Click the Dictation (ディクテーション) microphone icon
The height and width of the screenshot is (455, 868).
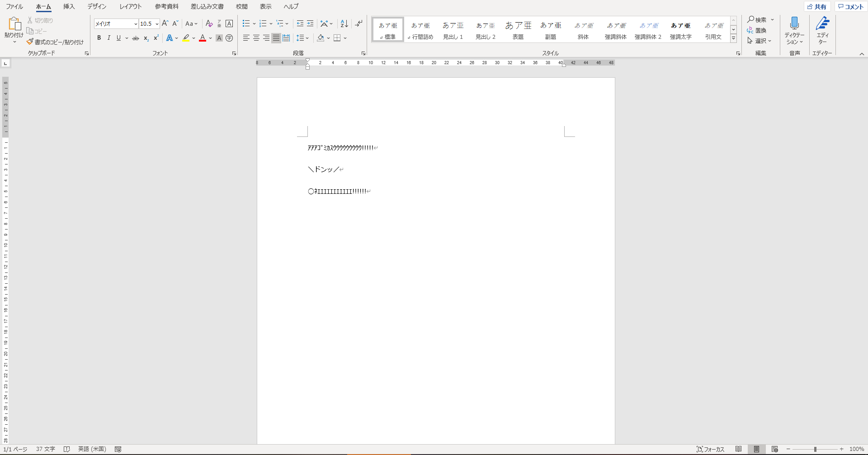(794, 23)
